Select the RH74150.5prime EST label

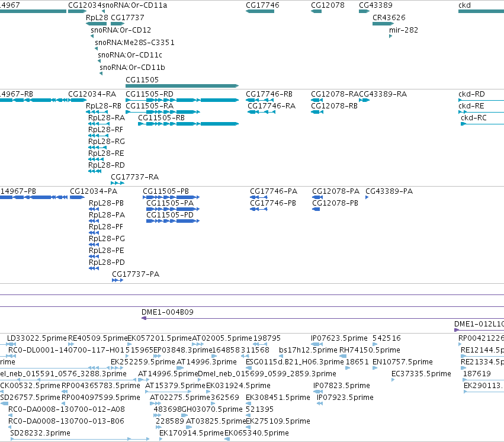coord(370,350)
